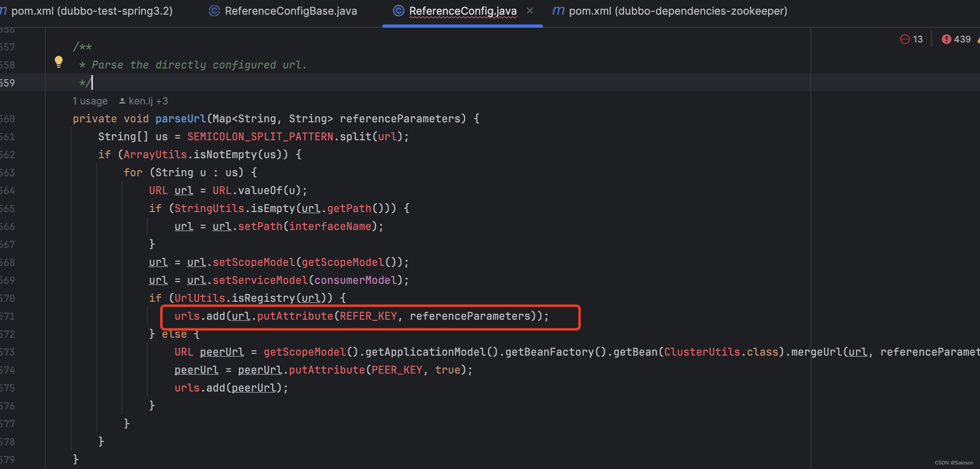Image resolution: width=980 pixels, height=469 pixels.
Task: Click the '1 usage' inlay hint
Action: [x=90, y=101]
